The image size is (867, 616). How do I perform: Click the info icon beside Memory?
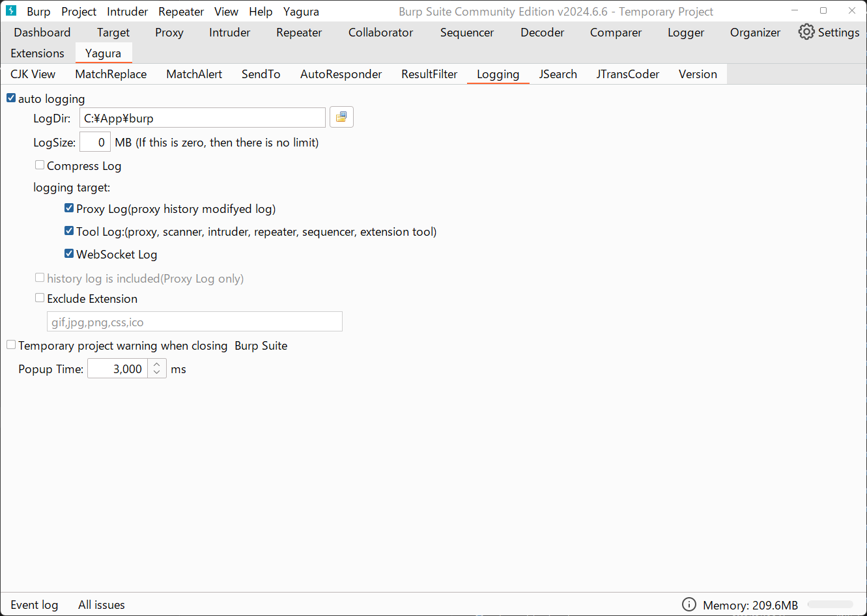point(689,604)
